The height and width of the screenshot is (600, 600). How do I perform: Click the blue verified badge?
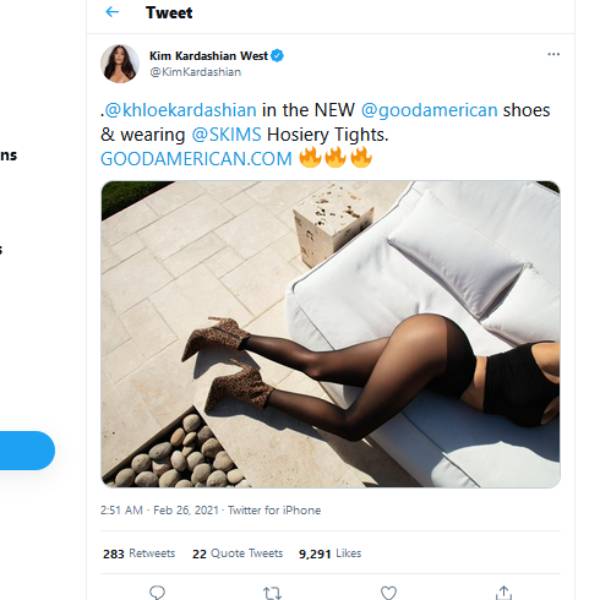tap(277, 56)
